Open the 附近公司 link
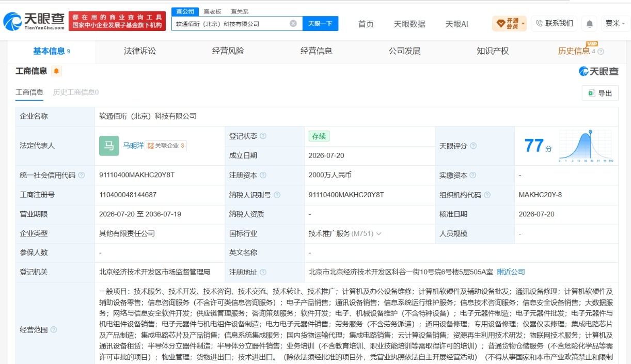The height and width of the screenshot is (364, 631). pos(511,272)
